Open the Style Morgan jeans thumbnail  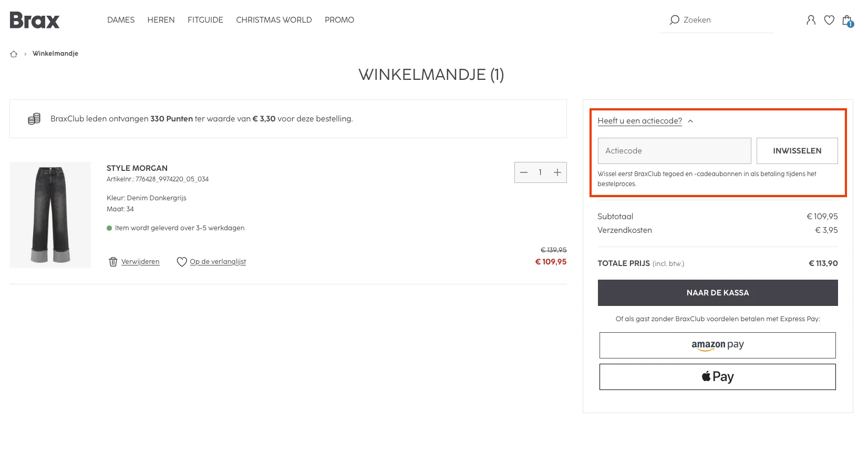[x=50, y=215]
